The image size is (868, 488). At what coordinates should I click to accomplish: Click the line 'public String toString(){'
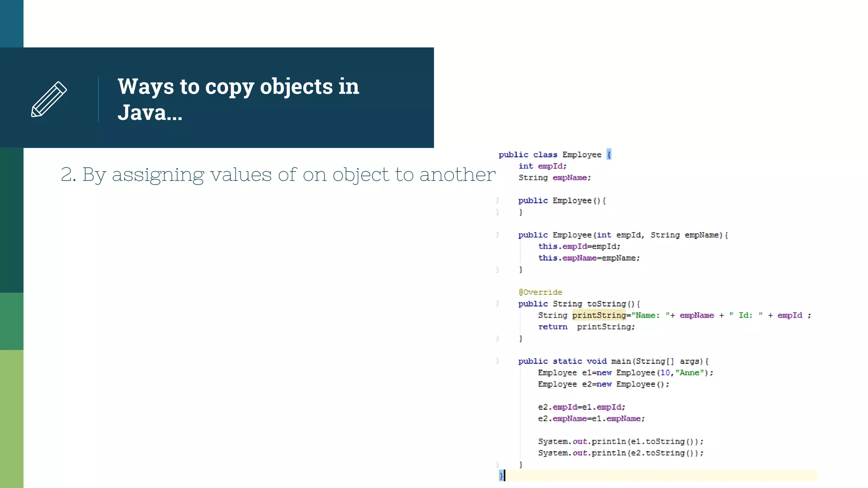pos(579,304)
